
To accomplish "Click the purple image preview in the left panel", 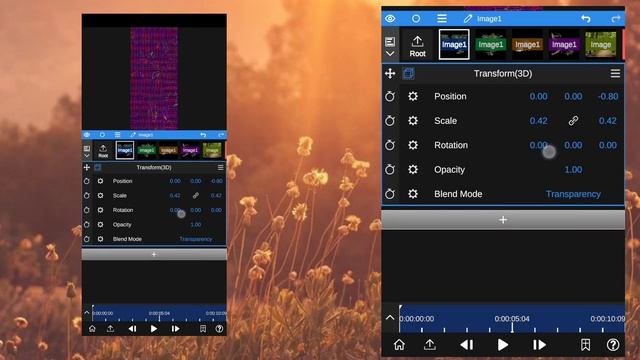I will (x=154, y=78).
